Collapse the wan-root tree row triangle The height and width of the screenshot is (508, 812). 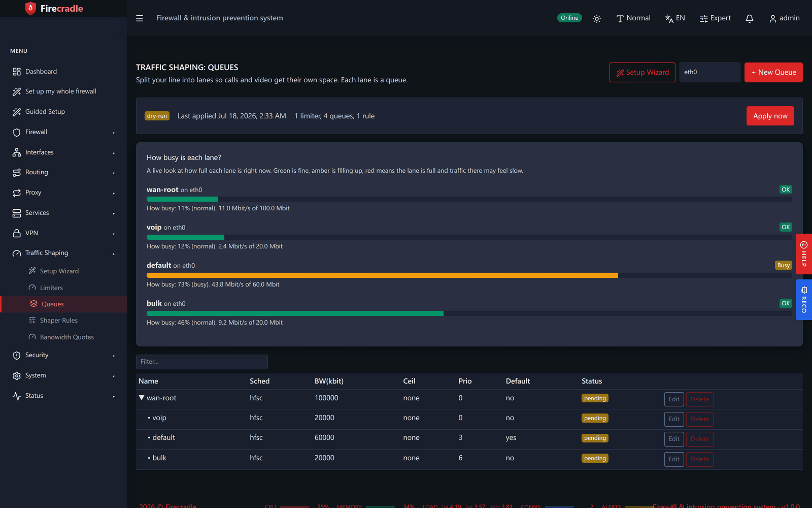[x=142, y=398]
